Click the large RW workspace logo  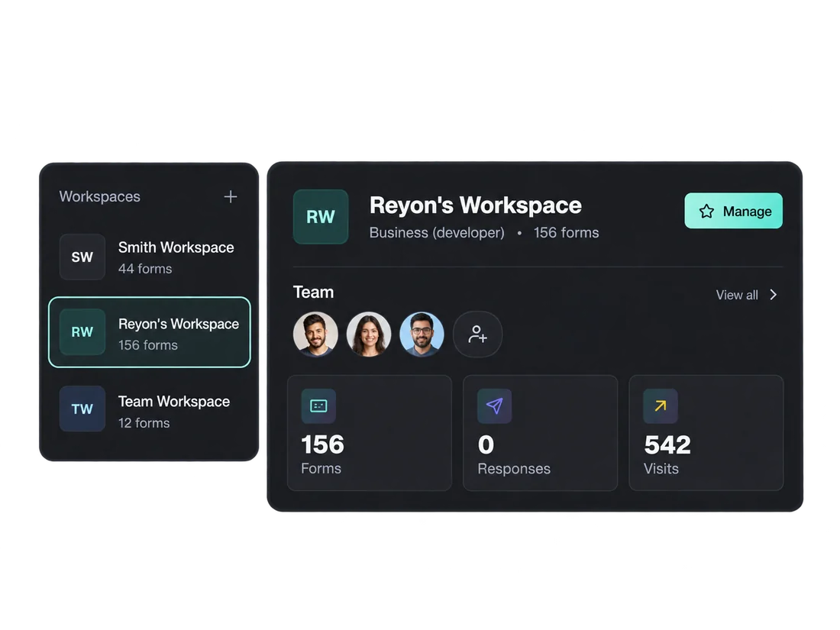[x=321, y=216]
